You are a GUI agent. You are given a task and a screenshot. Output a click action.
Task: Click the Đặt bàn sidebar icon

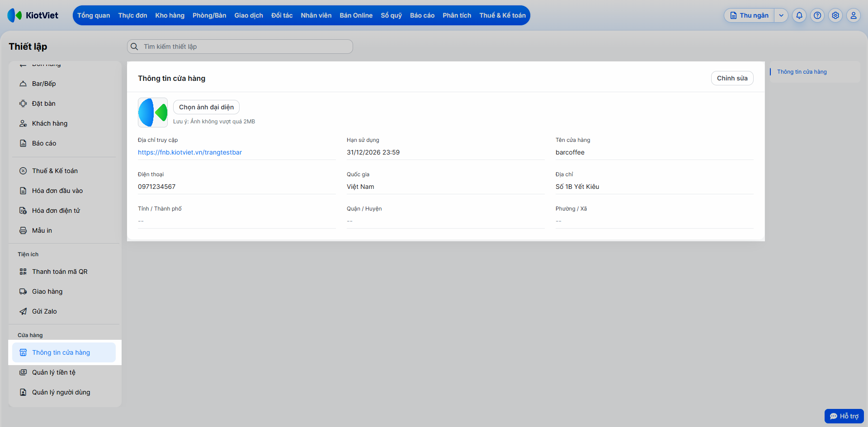point(23,103)
